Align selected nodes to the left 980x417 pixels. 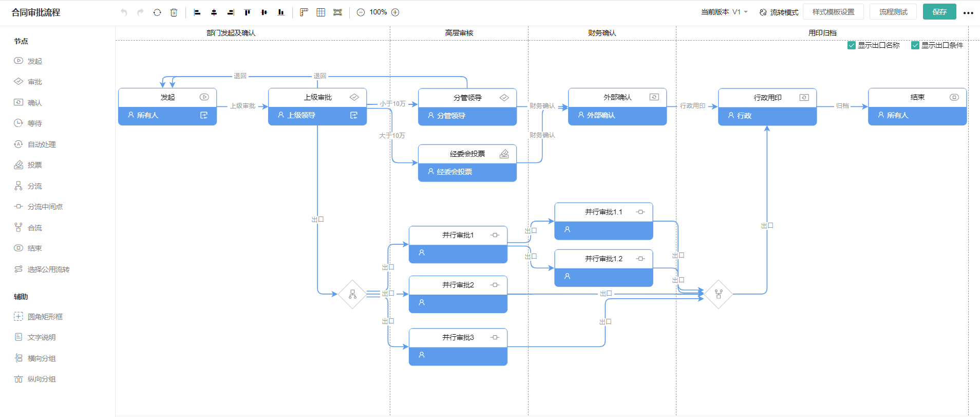tap(197, 12)
